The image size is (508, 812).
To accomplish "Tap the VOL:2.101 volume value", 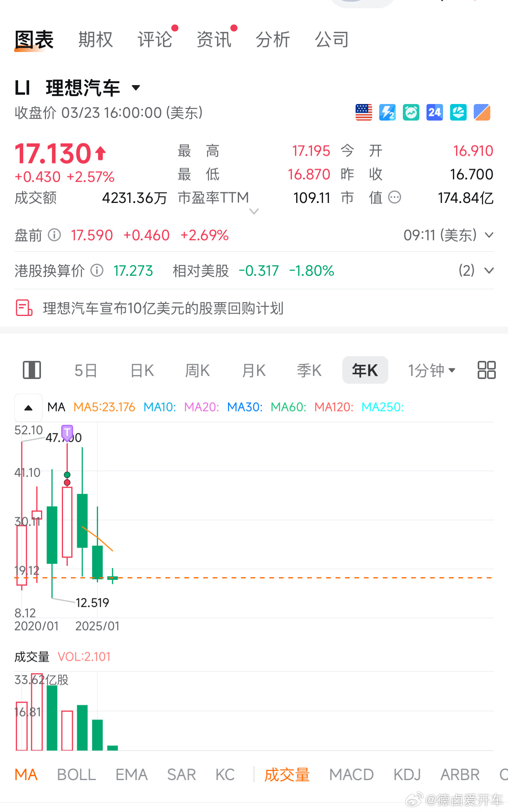I will 84,657.
